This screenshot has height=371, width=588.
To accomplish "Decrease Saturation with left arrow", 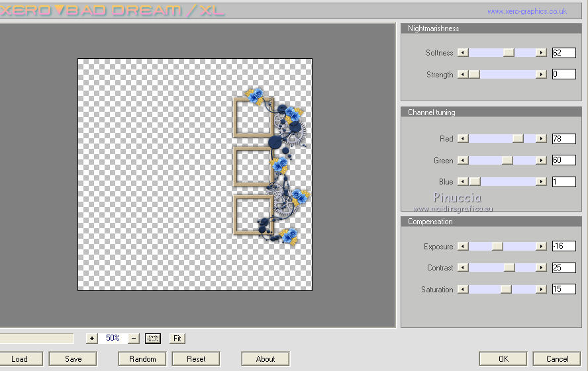I will pyautogui.click(x=463, y=290).
